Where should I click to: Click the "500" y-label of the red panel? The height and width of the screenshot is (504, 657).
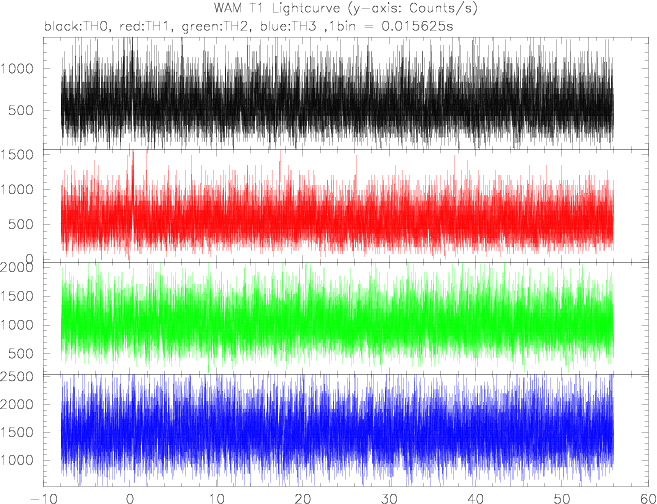point(21,224)
